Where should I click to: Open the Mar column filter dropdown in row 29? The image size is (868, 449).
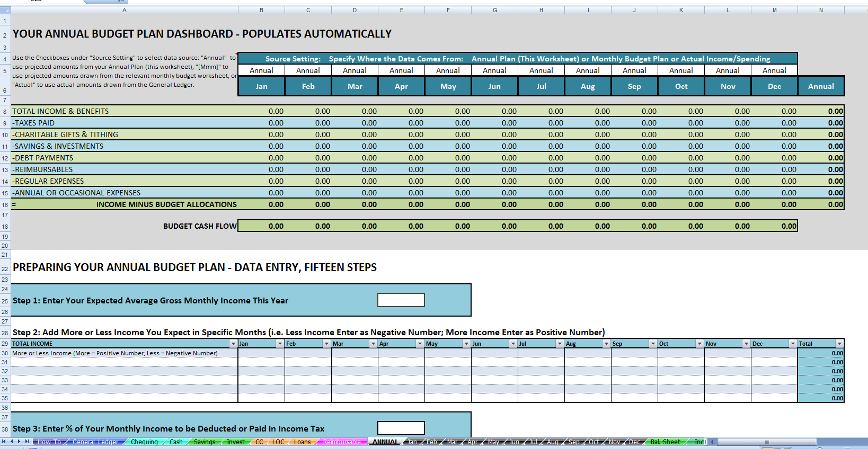pos(373,344)
